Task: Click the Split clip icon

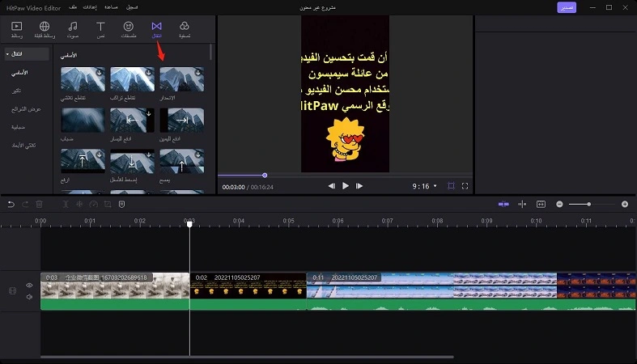Action: 66,204
